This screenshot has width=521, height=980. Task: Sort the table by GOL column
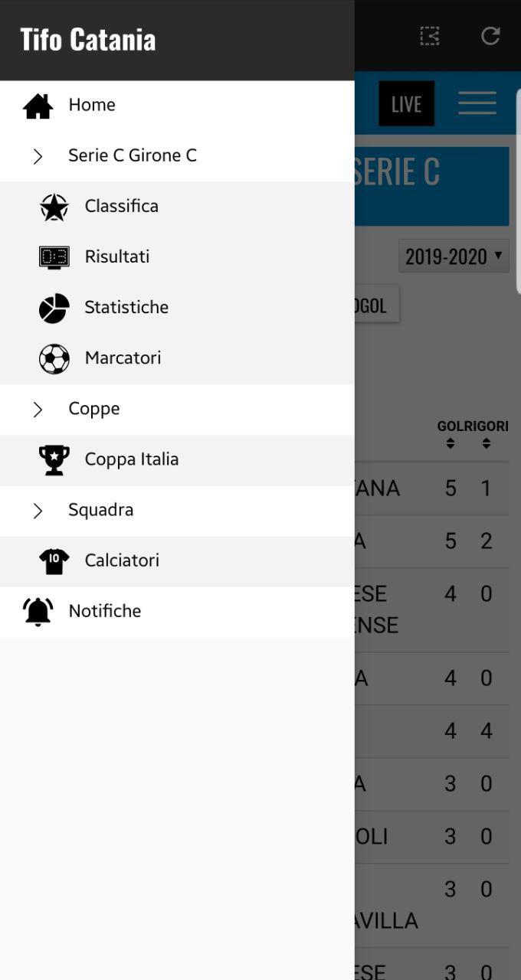click(x=450, y=435)
